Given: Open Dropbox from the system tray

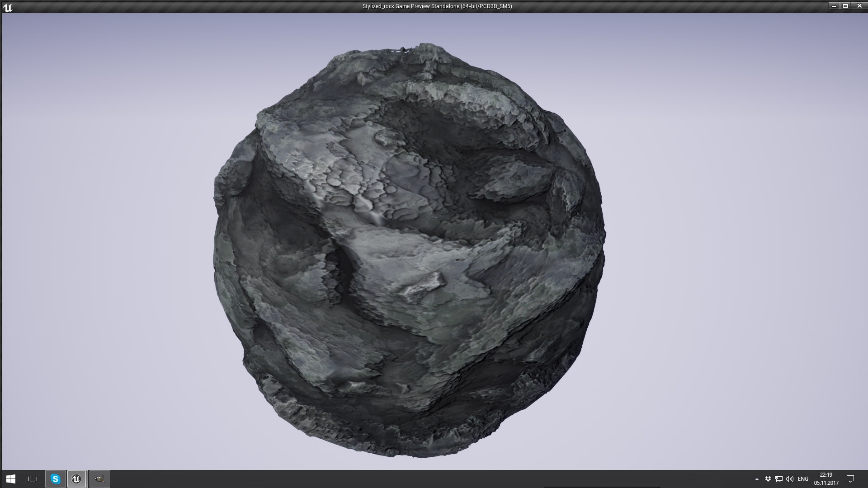Looking at the screenshot, I should point(767,479).
